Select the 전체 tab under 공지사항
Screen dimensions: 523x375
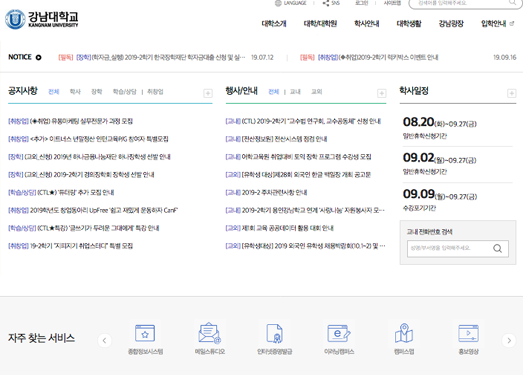pos(54,92)
